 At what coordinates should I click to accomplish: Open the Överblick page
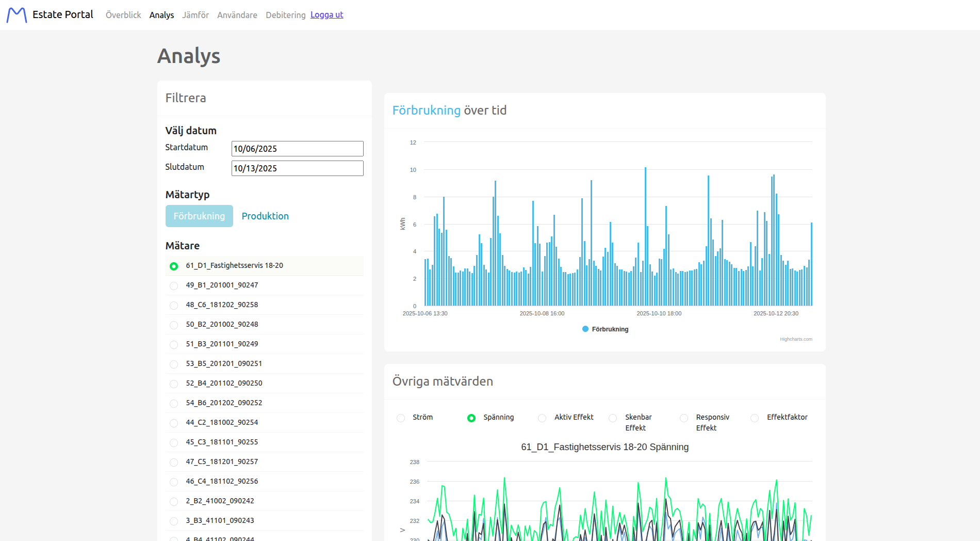(123, 15)
